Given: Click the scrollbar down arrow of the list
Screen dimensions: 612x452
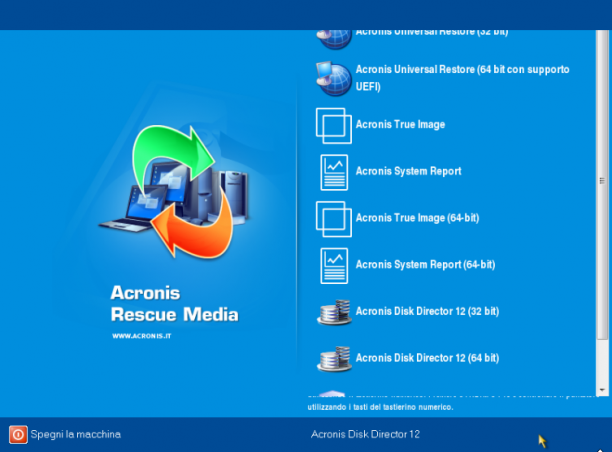Looking at the screenshot, I should click(x=601, y=390).
